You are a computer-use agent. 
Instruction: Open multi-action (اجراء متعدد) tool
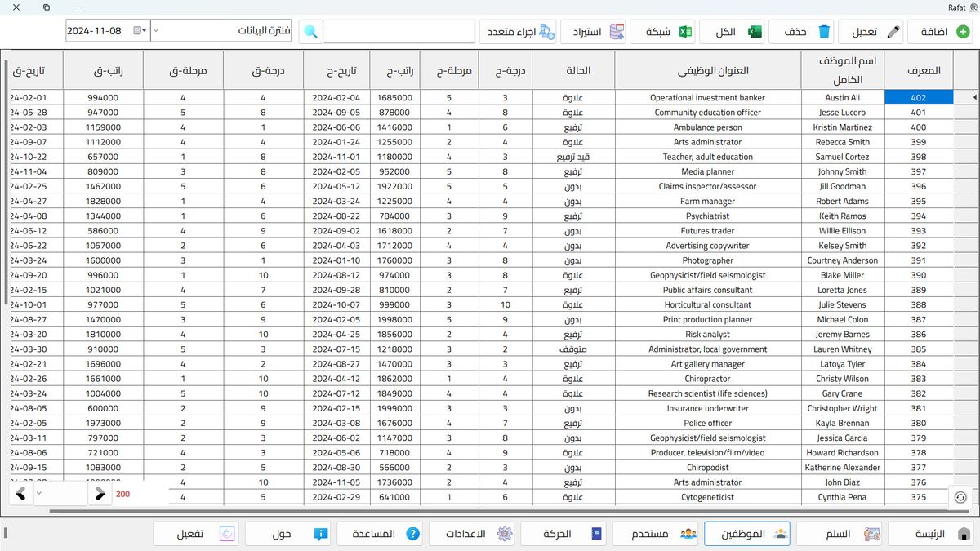pyautogui.click(x=546, y=32)
